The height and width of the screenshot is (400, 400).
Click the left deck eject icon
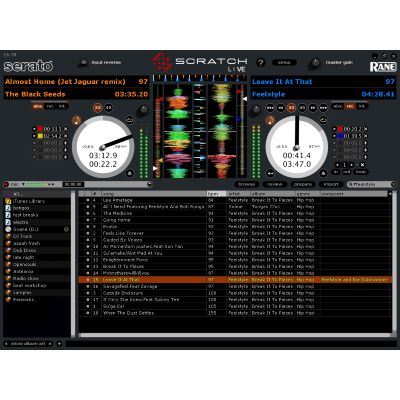click(130, 173)
